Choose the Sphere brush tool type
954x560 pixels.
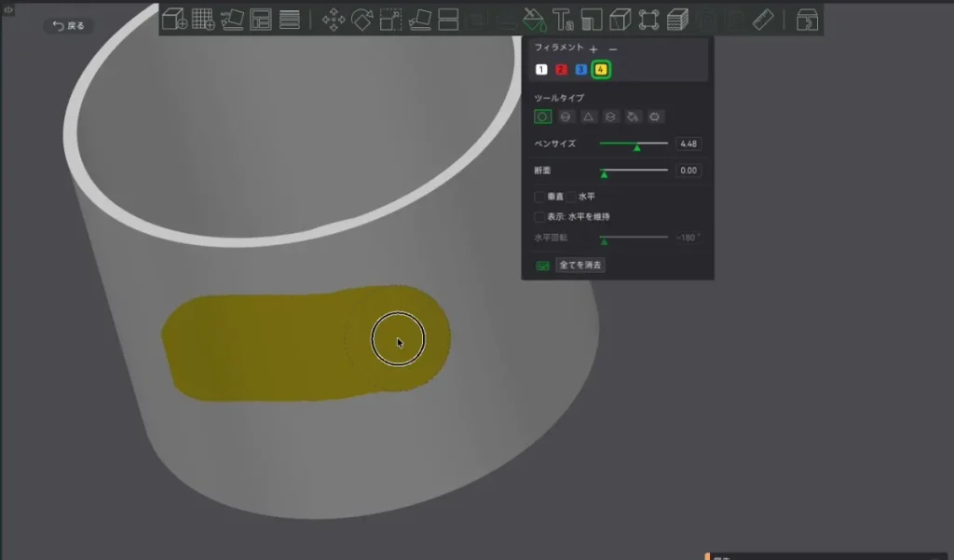[x=566, y=116]
